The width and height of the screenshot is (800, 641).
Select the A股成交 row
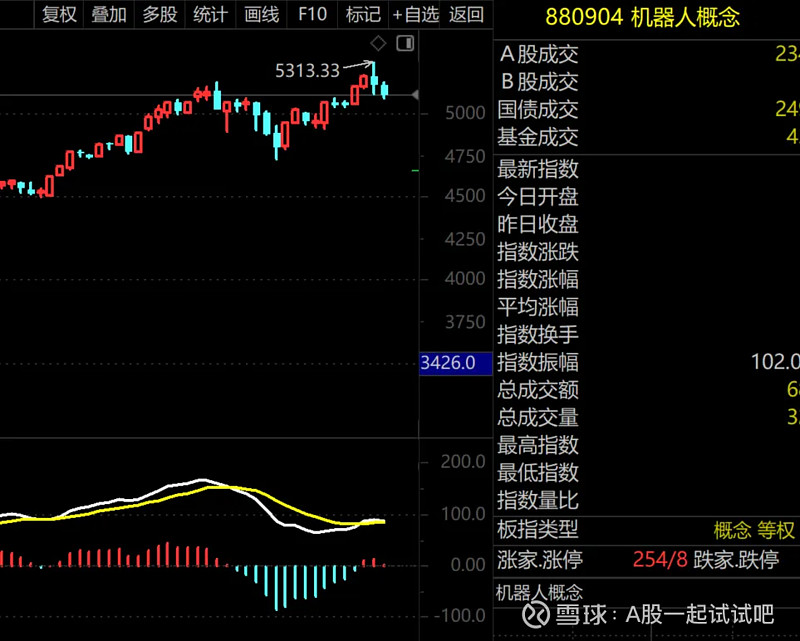(646, 54)
